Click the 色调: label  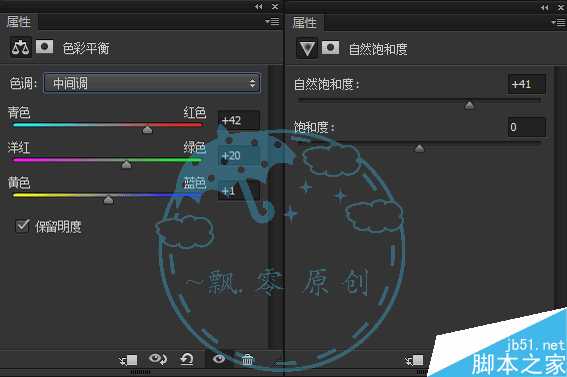click(x=23, y=83)
